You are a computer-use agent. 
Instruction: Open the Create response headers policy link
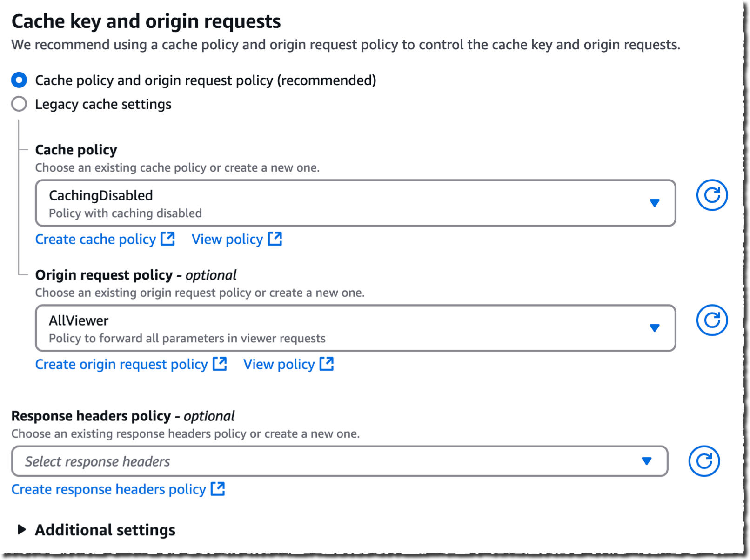[108, 490]
